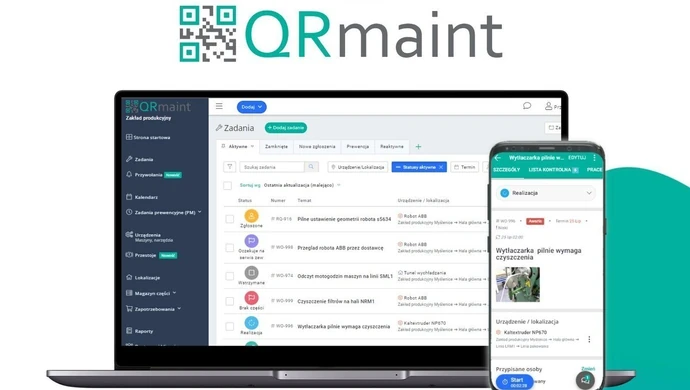
Task: Open task Przegląd robota ABB przez dostawcę
Action: (340, 248)
